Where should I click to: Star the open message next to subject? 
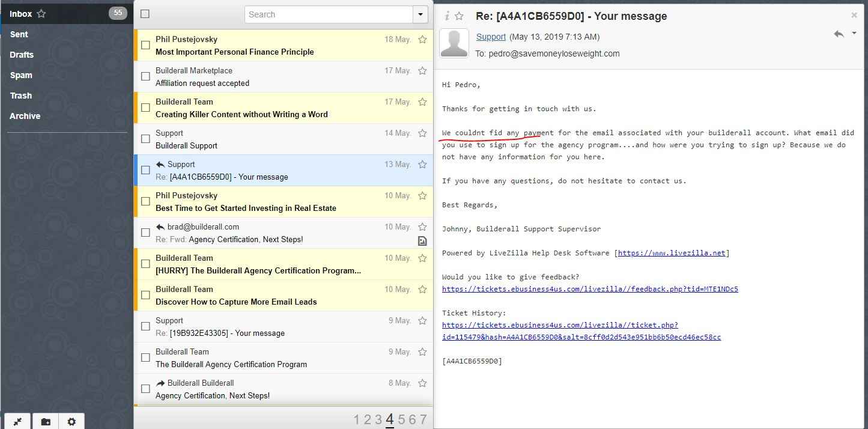click(x=460, y=16)
